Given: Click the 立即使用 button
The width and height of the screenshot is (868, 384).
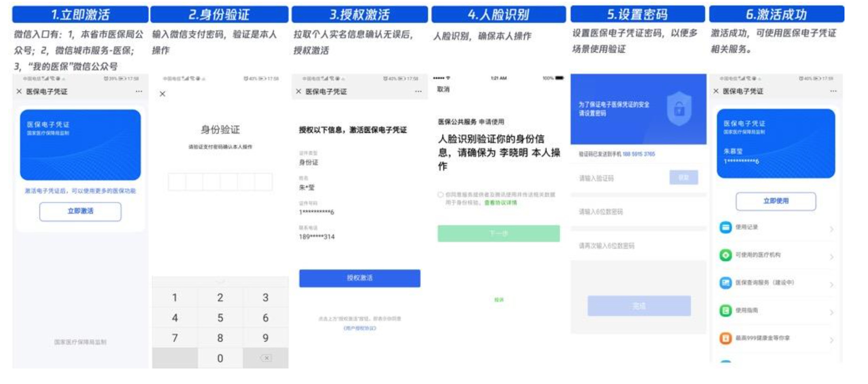Looking at the screenshot, I should 776,201.
